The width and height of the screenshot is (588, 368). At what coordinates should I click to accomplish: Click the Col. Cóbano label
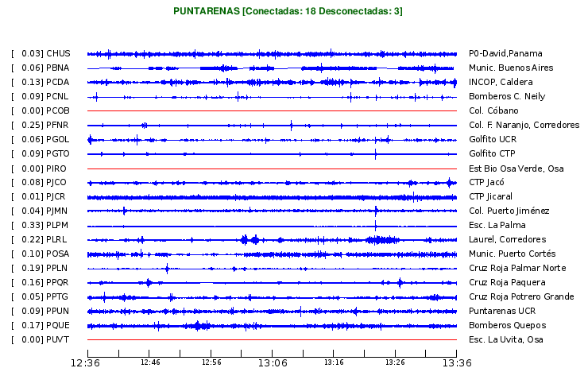[493, 110]
